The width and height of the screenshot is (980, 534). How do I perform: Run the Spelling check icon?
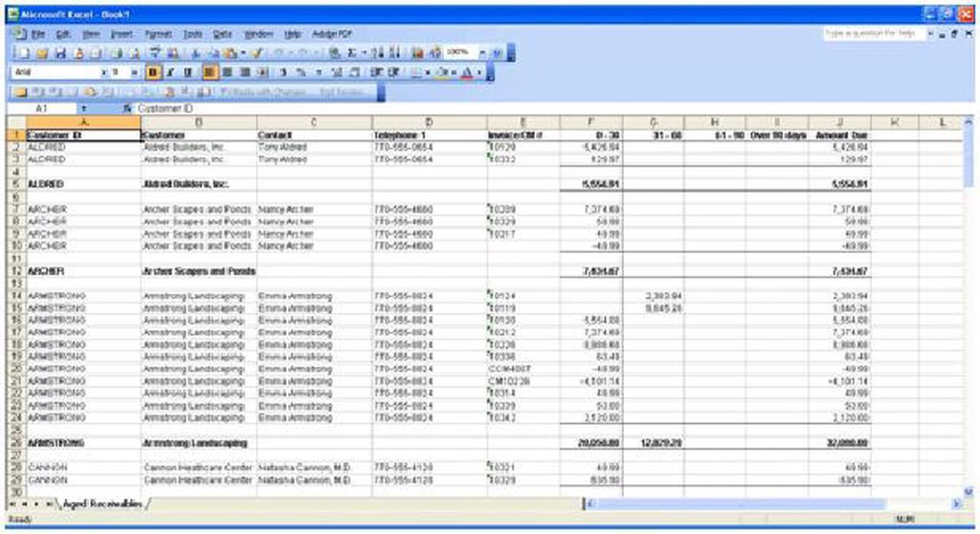[x=155, y=53]
